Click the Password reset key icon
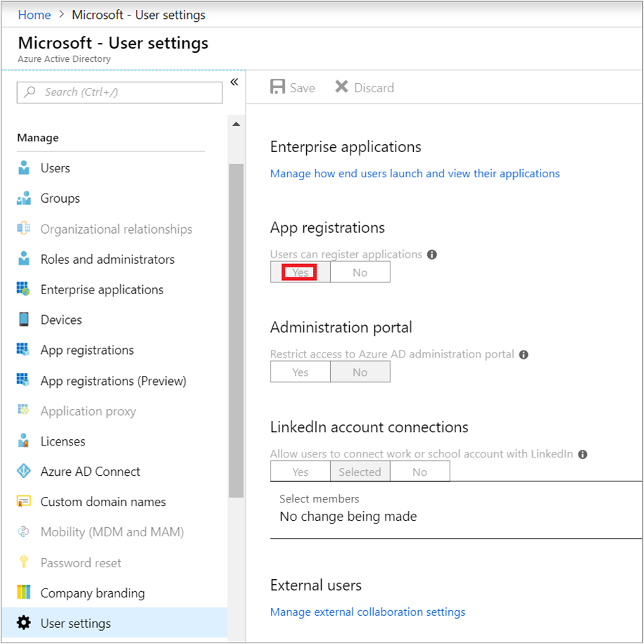The width and height of the screenshot is (644, 644). [24, 562]
